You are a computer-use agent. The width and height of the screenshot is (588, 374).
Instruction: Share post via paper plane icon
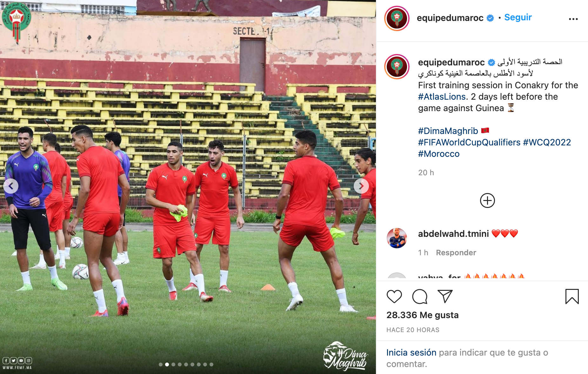point(445,296)
